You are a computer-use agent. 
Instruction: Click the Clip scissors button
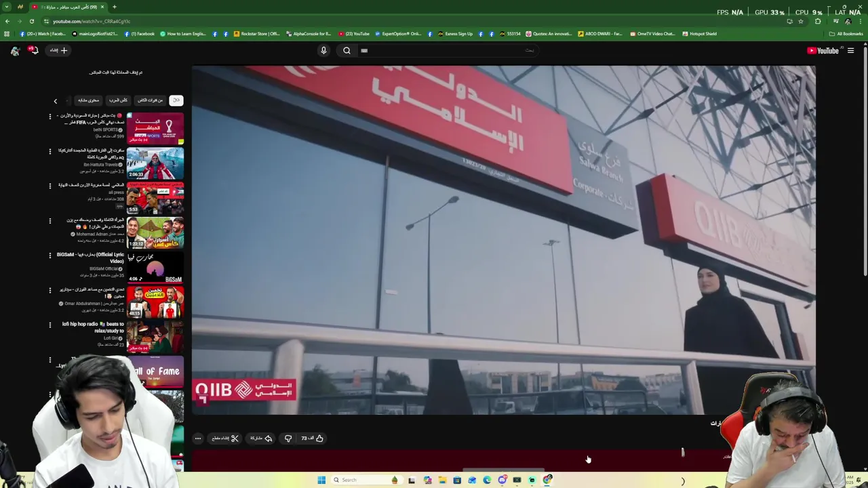coord(225,439)
